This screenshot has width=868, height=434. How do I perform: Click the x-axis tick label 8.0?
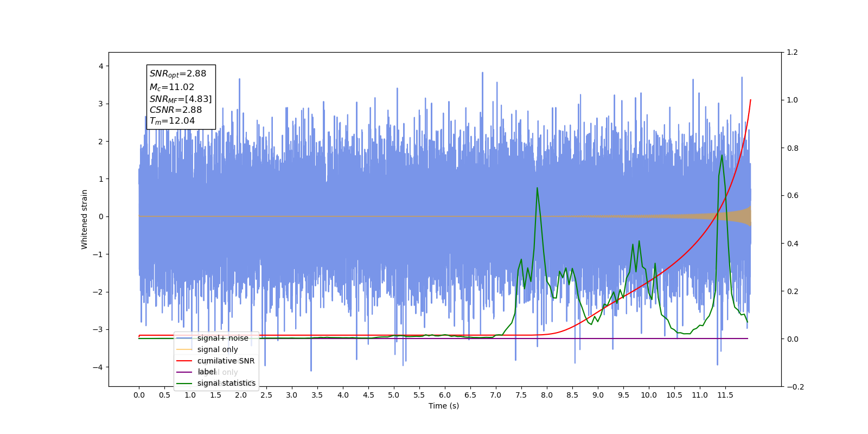547,395
